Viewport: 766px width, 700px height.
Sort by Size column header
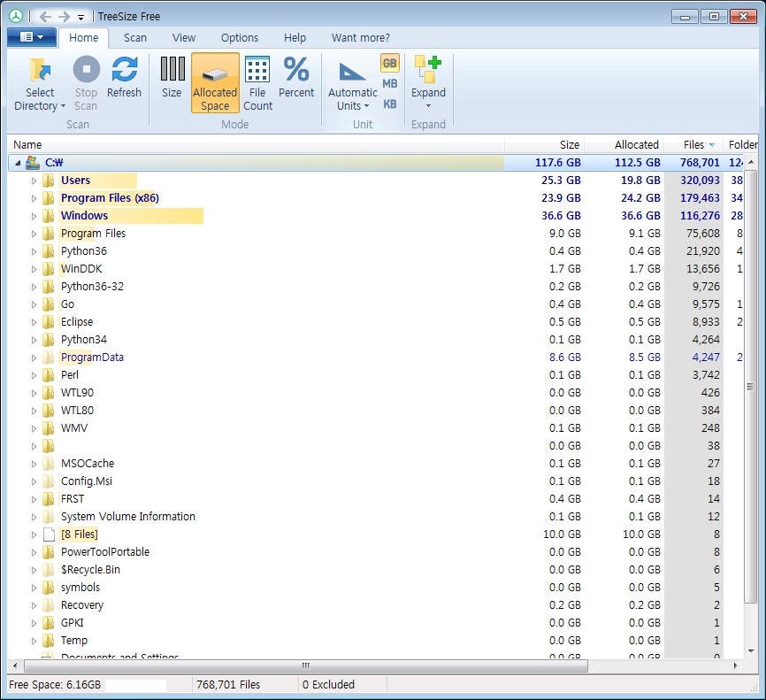tap(544, 145)
